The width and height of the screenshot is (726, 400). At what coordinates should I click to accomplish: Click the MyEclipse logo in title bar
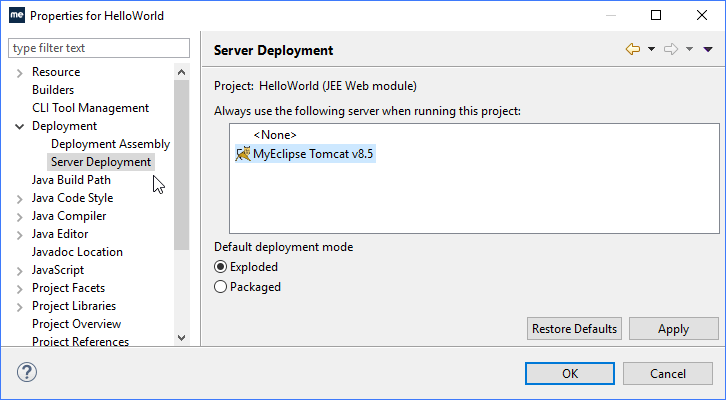click(x=17, y=15)
